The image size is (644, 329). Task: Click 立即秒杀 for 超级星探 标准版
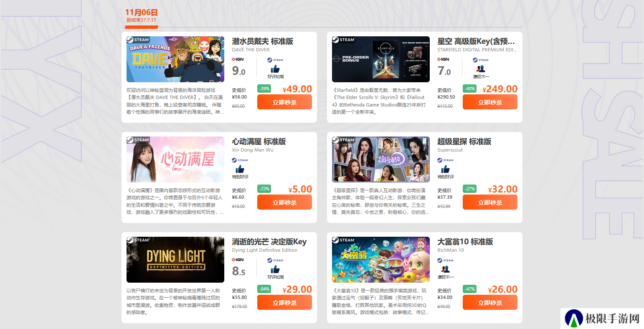coord(490,202)
